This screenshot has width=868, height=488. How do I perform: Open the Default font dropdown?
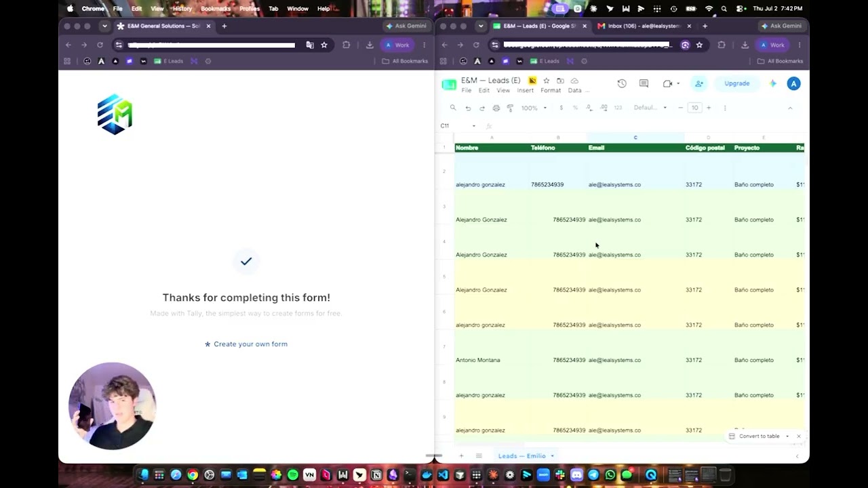tap(650, 108)
